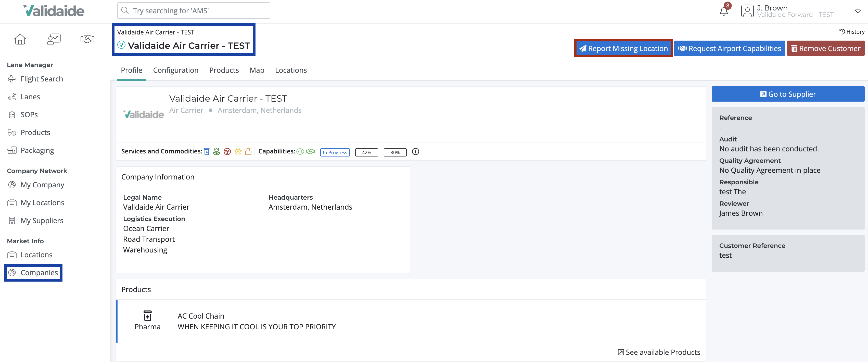Viewport: 868px width, 362px height.
Task: Click Report Missing Location button
Action: tap(623, 48)
